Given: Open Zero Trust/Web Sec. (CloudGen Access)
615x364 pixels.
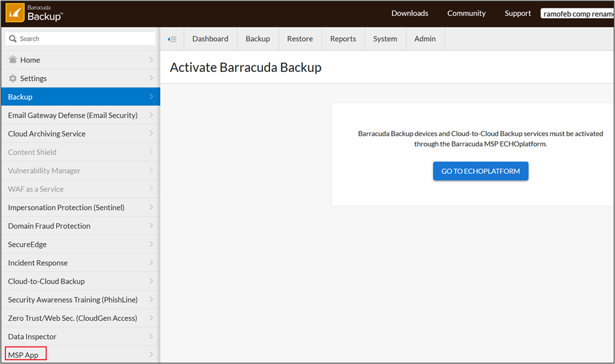Looking at the screenshot, I should click(x=80, y=318).
